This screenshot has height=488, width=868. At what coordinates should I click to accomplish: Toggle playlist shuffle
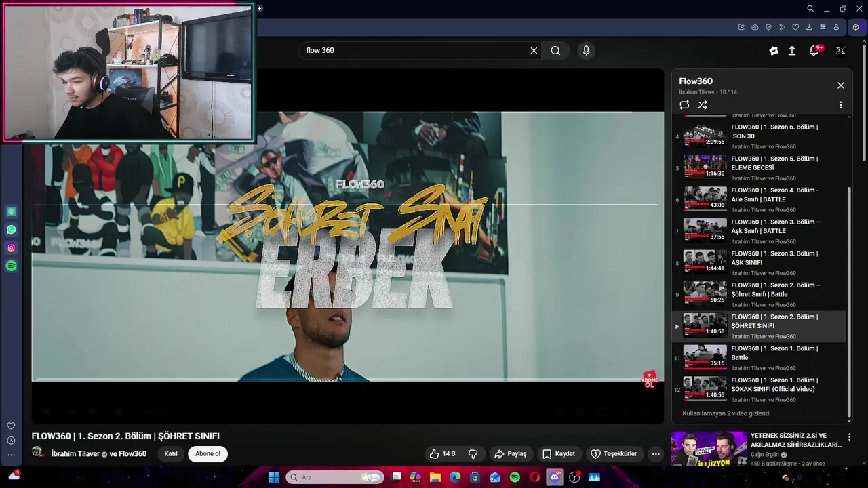click(703, 105)
